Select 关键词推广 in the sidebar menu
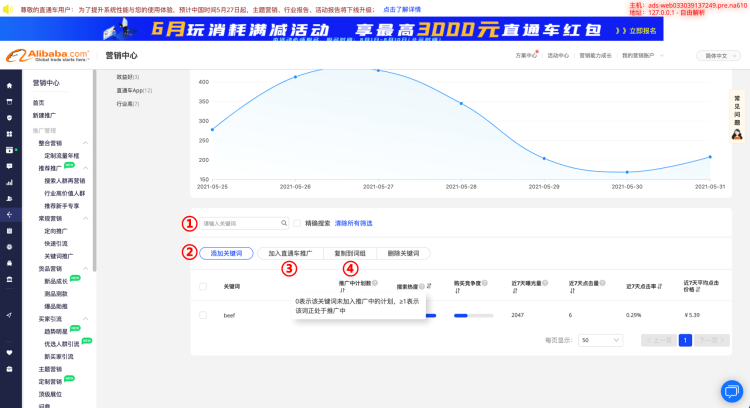This screenshot has height=408, width=750. pos(59,256)
